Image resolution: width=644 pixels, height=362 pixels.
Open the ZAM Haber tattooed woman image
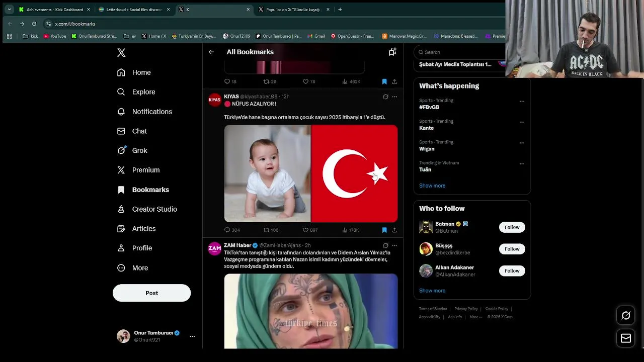[x=311, y=311]
